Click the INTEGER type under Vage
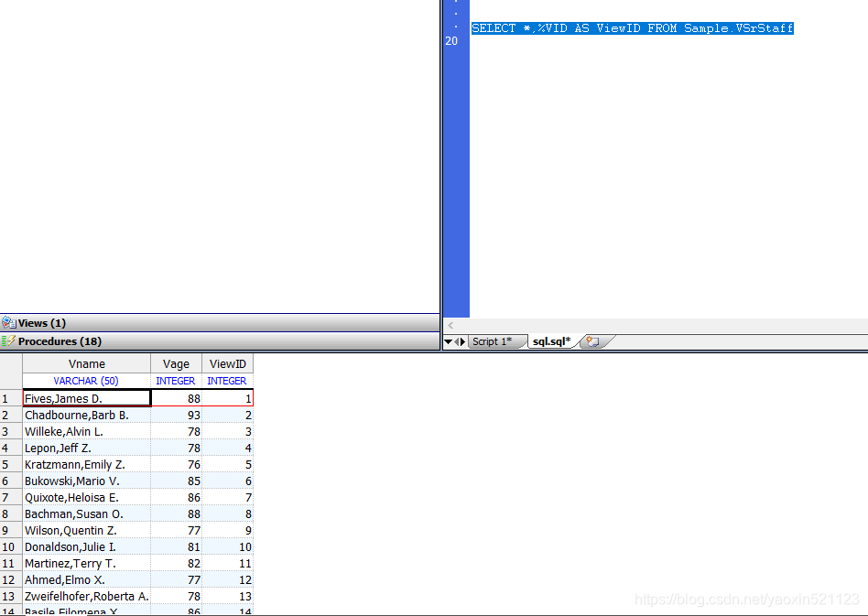This screenshot has height=616, width=868. click(x=176, y=381)
